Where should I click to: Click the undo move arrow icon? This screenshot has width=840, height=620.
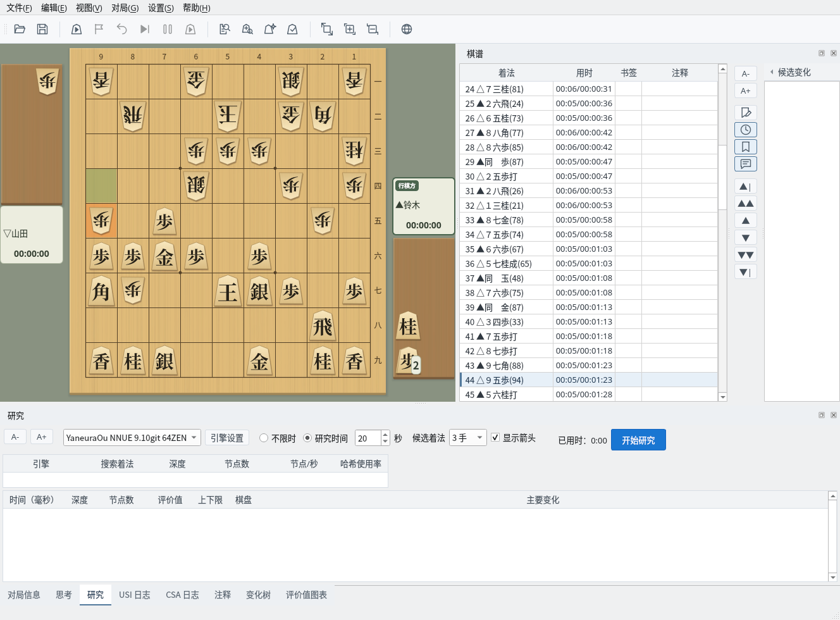coord(122,29)
